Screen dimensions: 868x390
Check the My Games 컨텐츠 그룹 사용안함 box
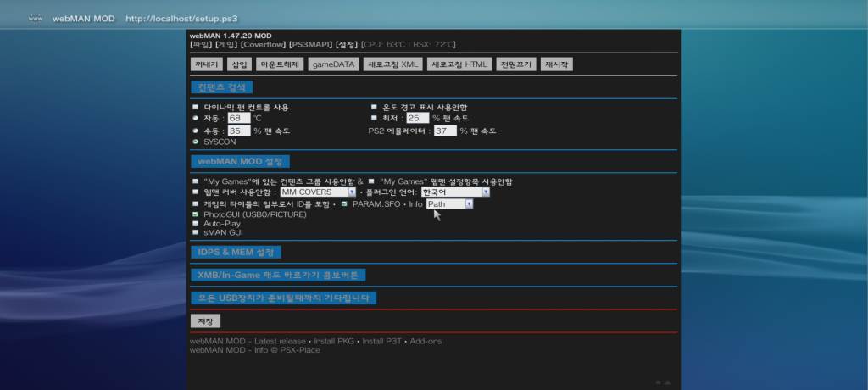195,181
